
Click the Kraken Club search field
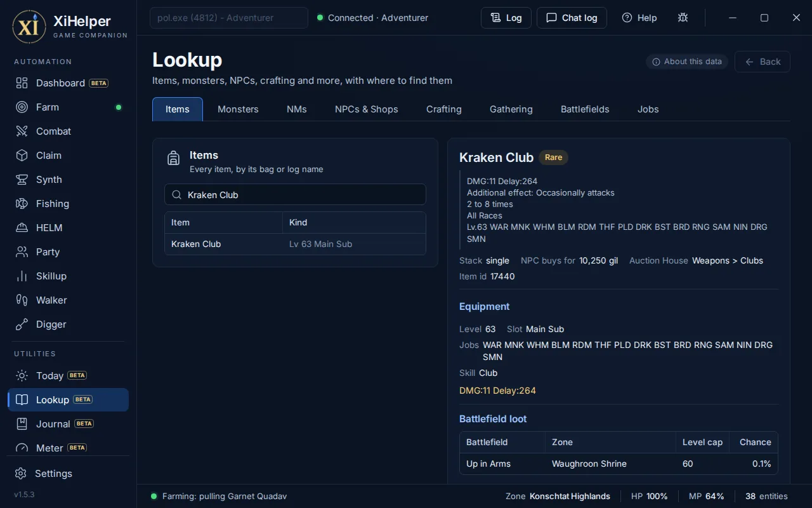pyautogui.click(x=295, y=195)
